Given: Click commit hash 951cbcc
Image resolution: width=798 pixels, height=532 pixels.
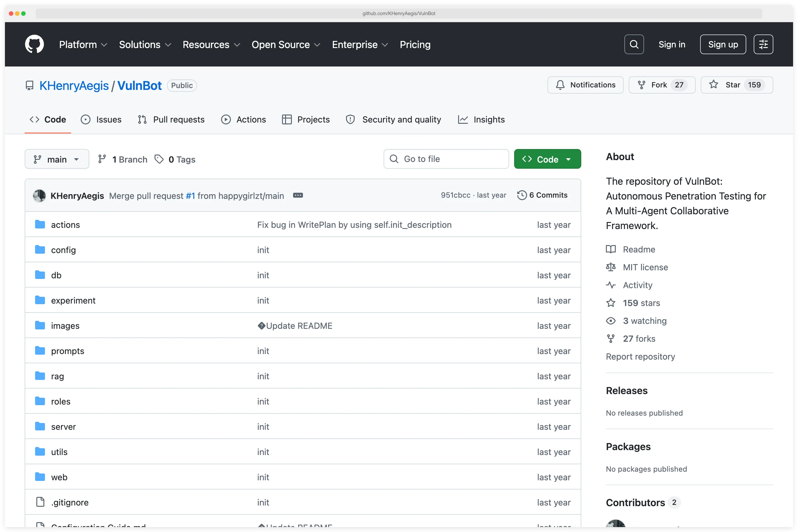Looking at the screenshot, I should pos(455,195).
